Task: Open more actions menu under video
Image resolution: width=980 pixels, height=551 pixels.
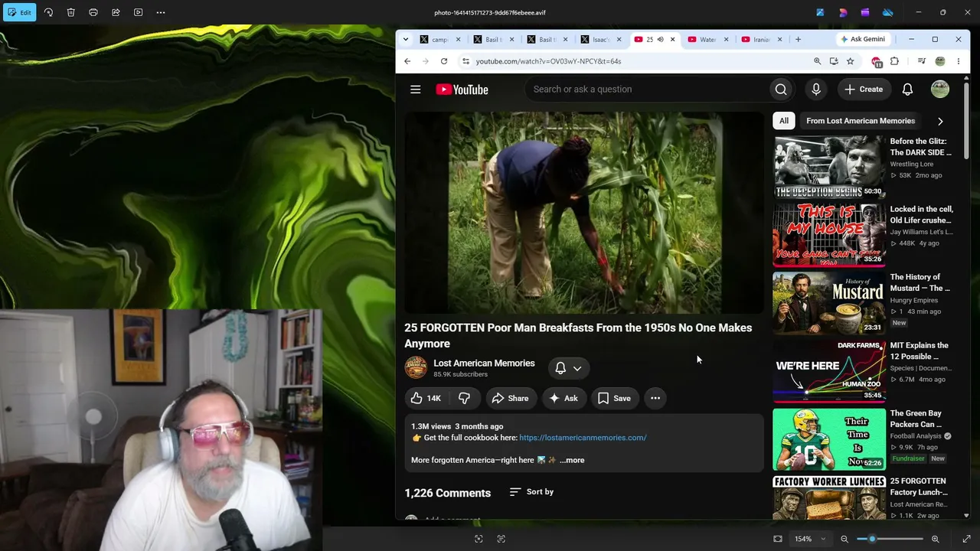Action: click(655, 398)
